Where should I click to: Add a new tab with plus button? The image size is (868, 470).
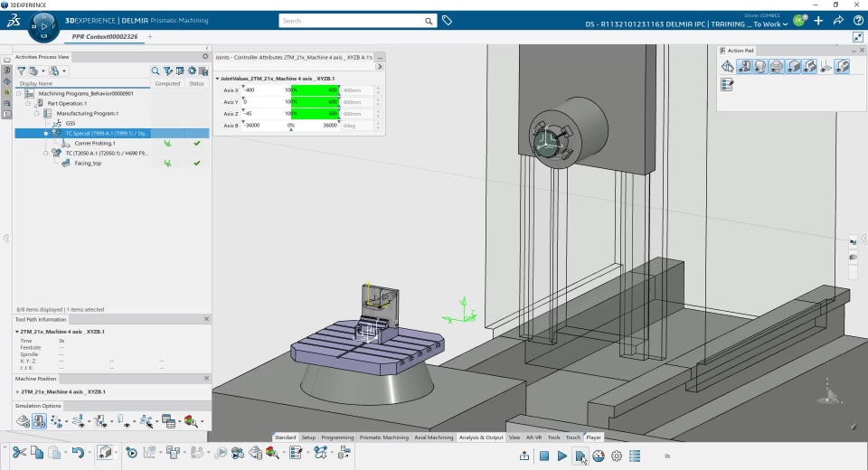tap(150, 36)
